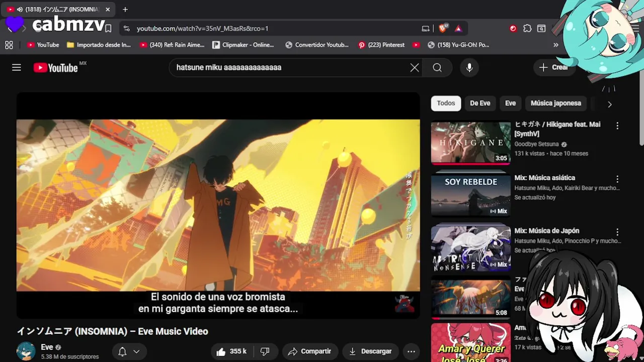This screenshot has width=644, height=362.
Task: Open the YouTube guide hamburger menu
Action: (17, 67)
